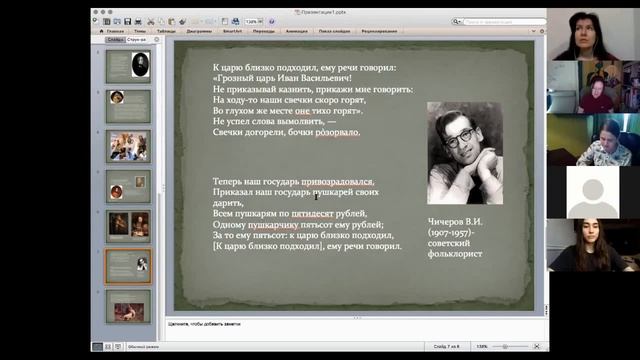The width and height of the screenshot is (640, 360).
Task: Click the fit slide to window icon
Action: (x=537, y=347)
